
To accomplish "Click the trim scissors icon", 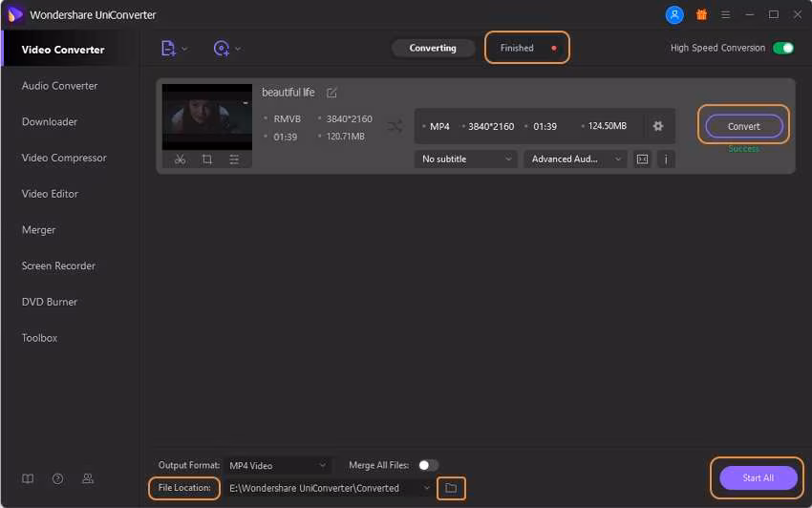I will tap(180, 159).
